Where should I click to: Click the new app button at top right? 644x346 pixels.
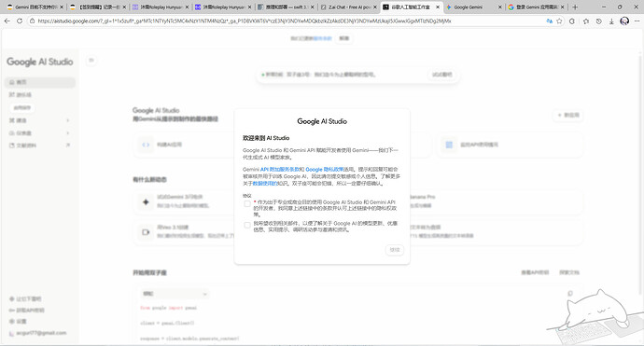coord(568,115)
